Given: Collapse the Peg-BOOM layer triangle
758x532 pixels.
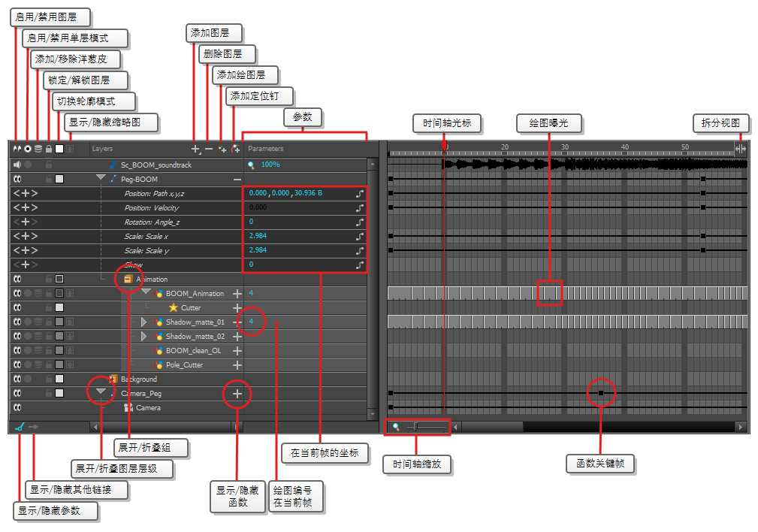Looking at the screenshot, I should [101, 178].
